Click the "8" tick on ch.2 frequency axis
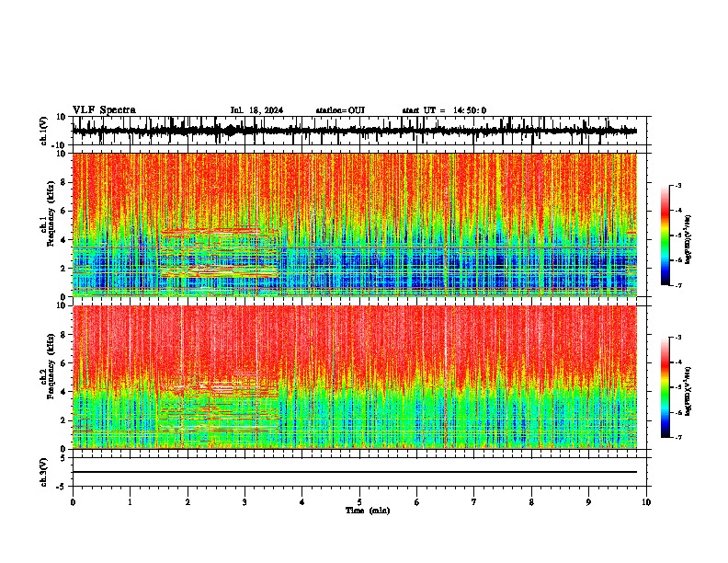 [x=64, y=335]
